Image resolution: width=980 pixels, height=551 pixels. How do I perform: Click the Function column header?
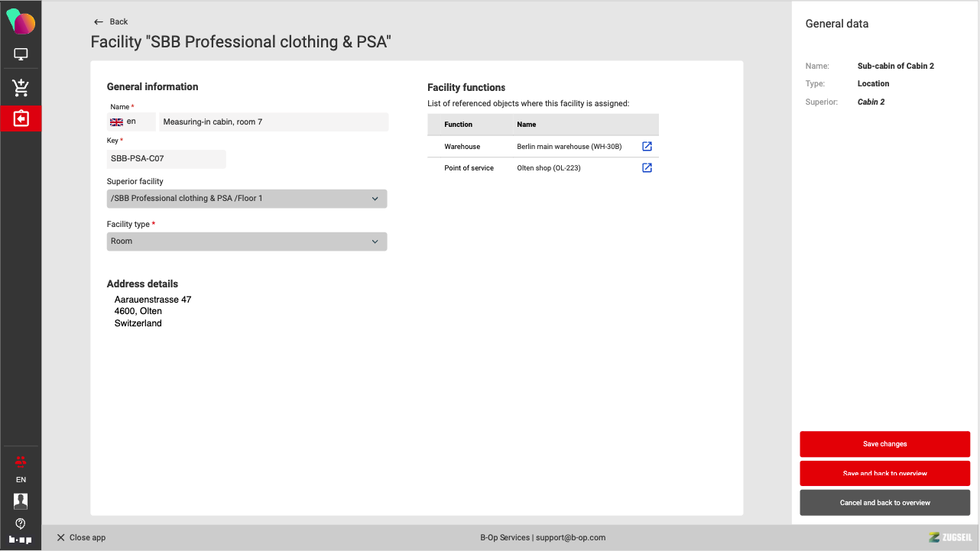coord(458,124)
